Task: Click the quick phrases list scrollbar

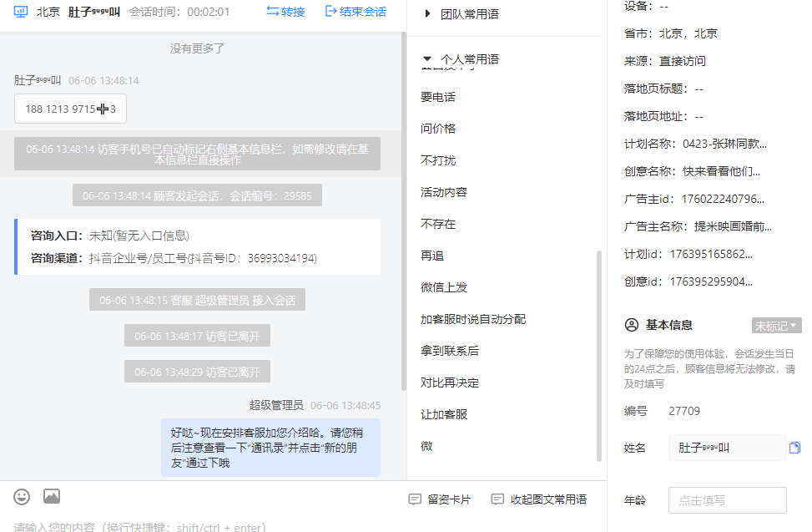Action: tap(599, 356)
